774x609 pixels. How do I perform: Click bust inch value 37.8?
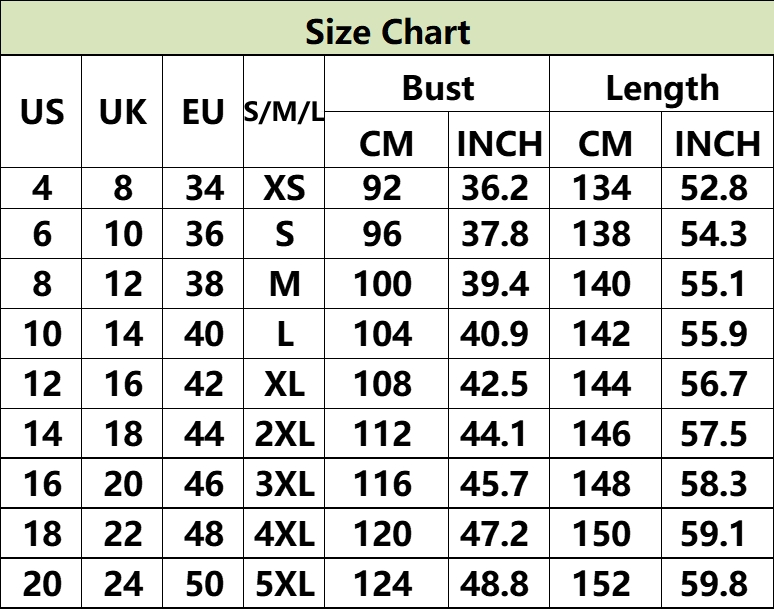(x=499, y=233)
